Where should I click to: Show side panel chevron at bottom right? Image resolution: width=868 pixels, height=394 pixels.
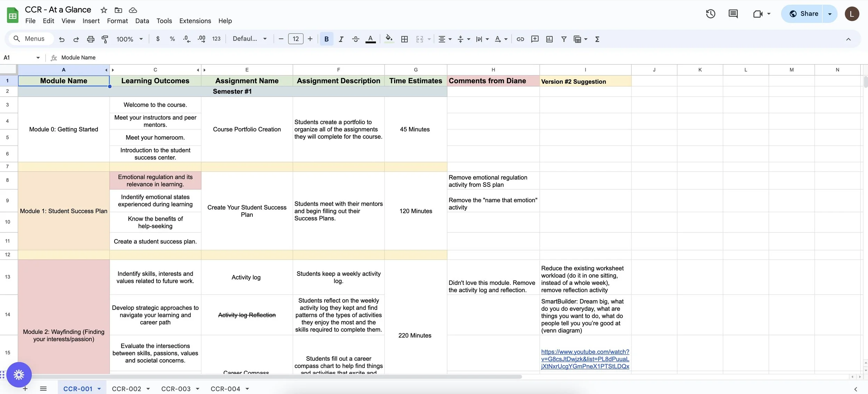pyautogui.click(x=856, y=389)
